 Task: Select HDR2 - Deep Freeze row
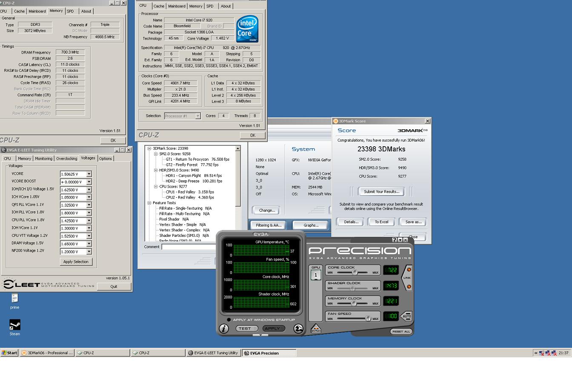coord(194,181)
